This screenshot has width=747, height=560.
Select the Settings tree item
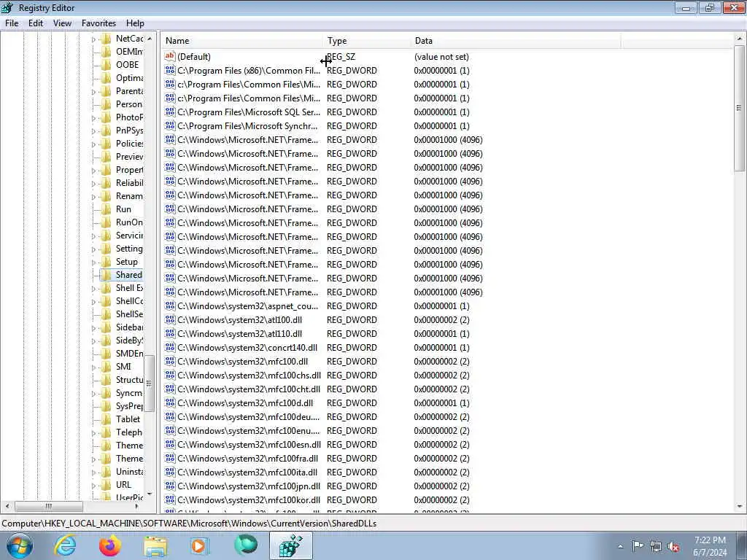[128, 249]
